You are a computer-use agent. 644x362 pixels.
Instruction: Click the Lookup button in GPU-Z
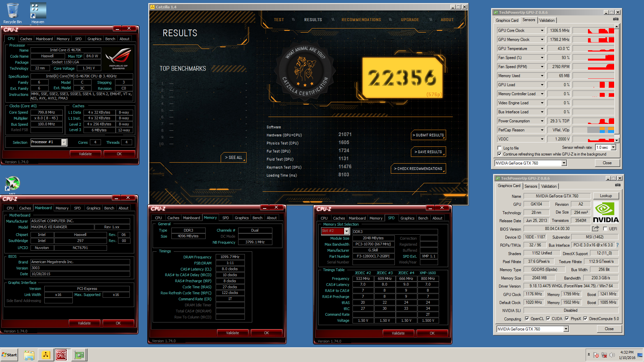[x=606, y=196]
